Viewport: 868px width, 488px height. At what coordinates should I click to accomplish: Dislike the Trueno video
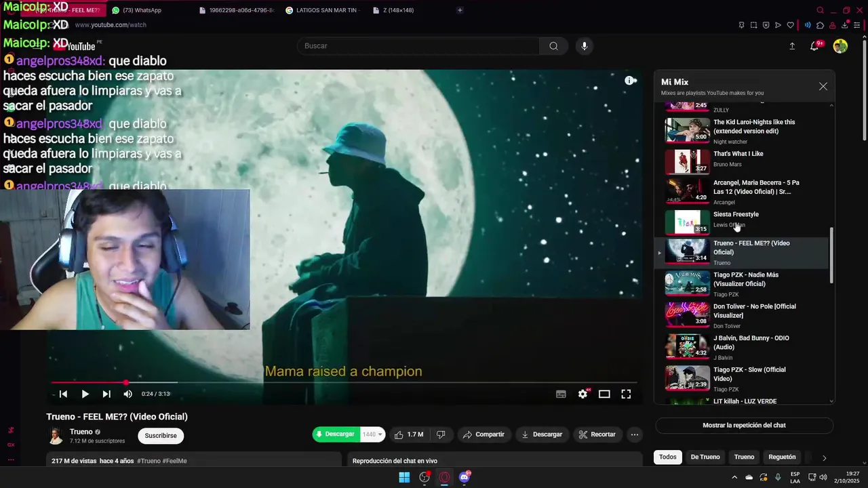[441, 434]
